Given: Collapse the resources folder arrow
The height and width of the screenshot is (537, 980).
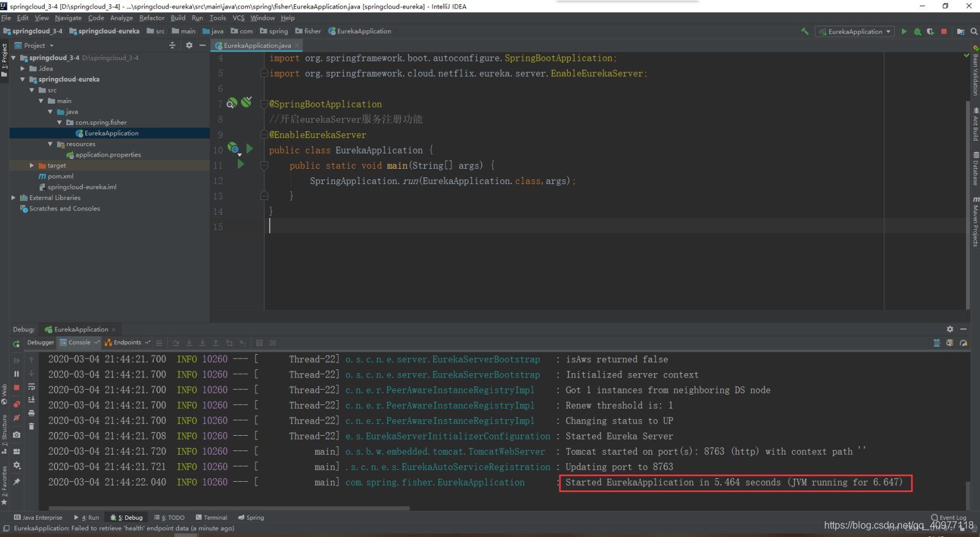Looking at the screenshot, I should pos(50,144).
